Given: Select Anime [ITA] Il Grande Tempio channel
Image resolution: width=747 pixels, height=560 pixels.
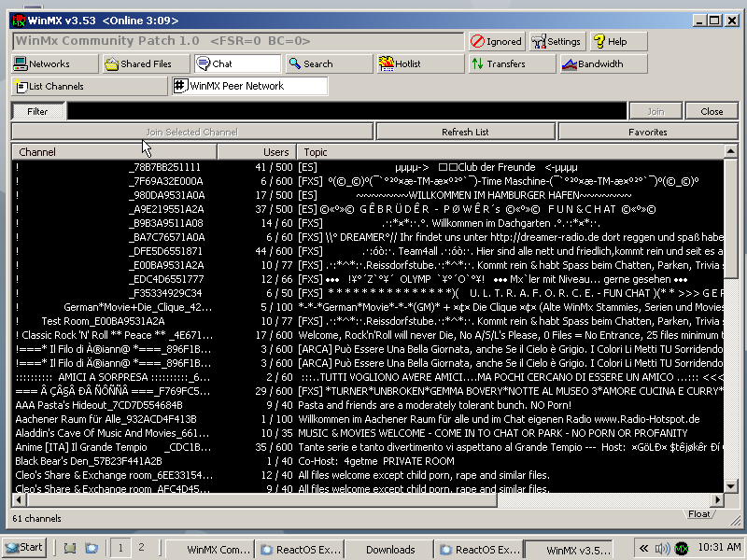Looking at the screenshot, I should coord(368,447).
